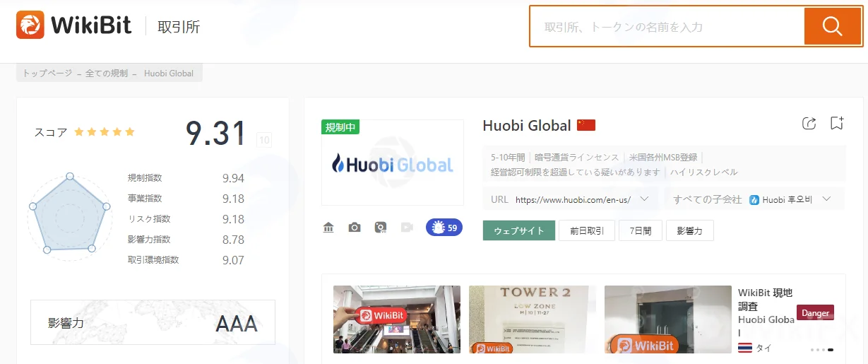This screenshot has width=868, height=364.
Task: Open the TOWER 2 survey photo
Action: pyautogui.click(x=533, y=319)
